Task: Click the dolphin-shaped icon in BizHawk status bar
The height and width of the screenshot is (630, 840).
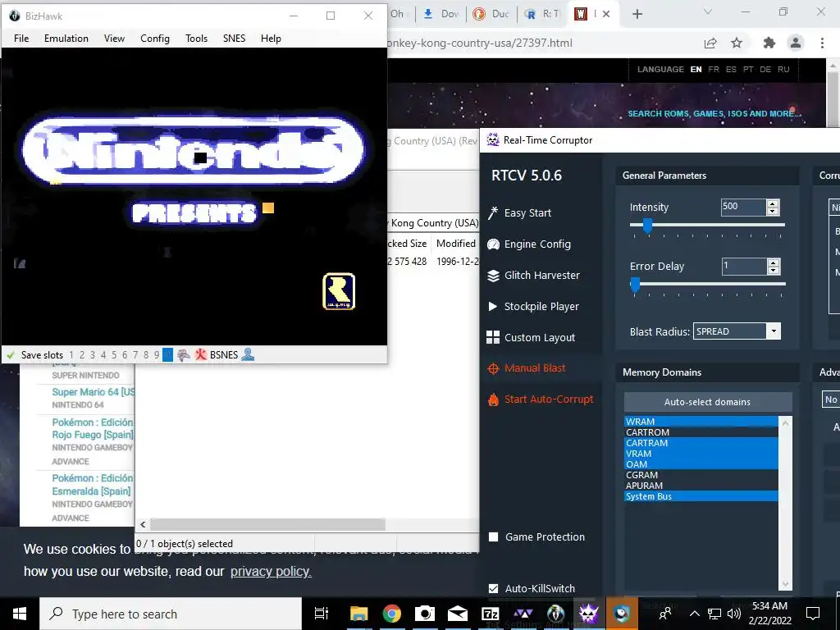Action: (184, 354)
